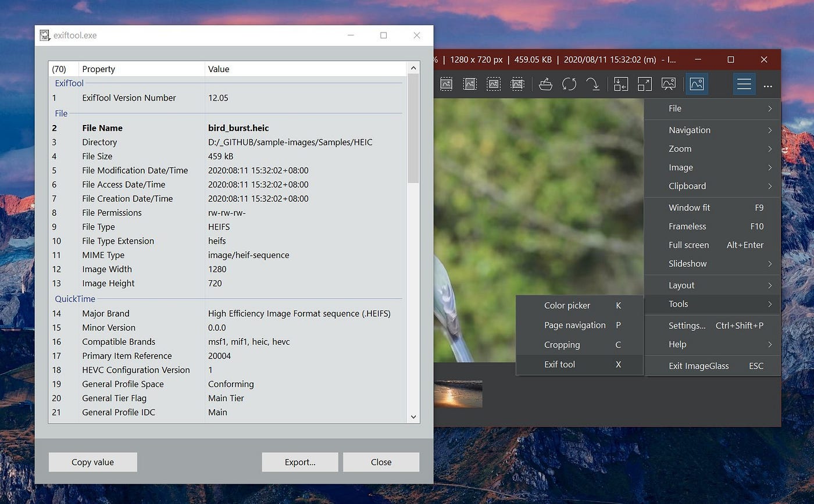This screenshot has width=814, height=504.
Task: Click the refresh (circular arrows) toolbar icon
Action: pos(569,84)
